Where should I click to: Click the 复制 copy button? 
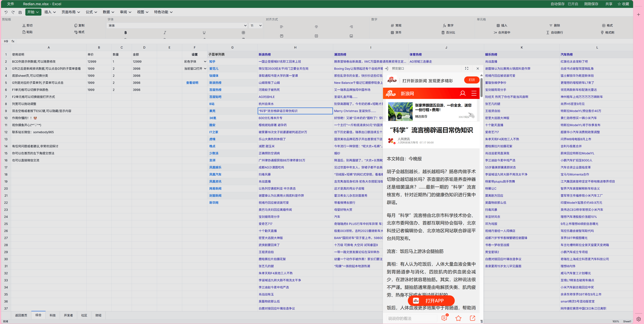[x=79, y=26]
